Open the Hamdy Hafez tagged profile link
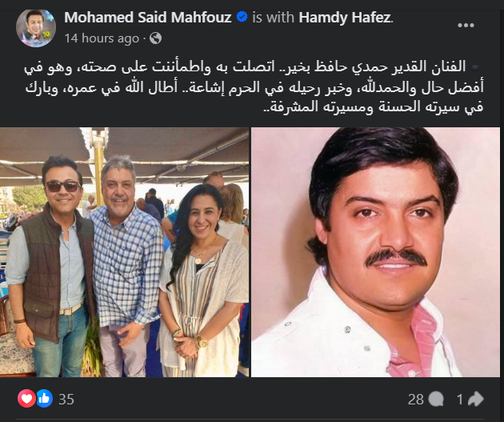 pyautogui.click(x=345, y=18)
